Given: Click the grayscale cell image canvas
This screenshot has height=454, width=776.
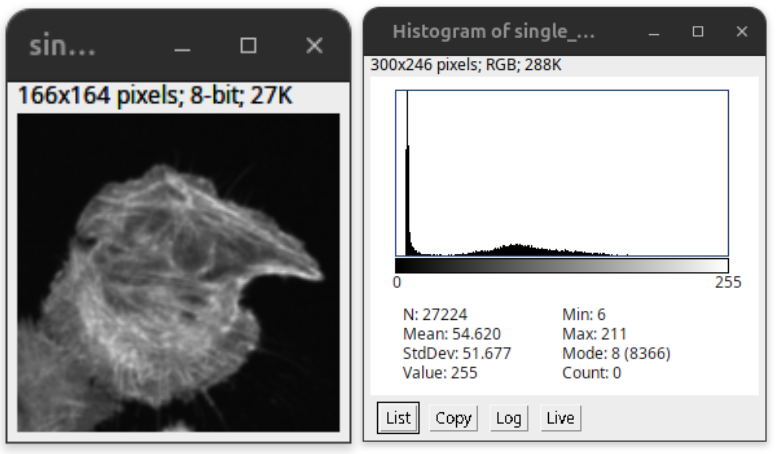Looking at the screenshot, I should click(178, 272).
